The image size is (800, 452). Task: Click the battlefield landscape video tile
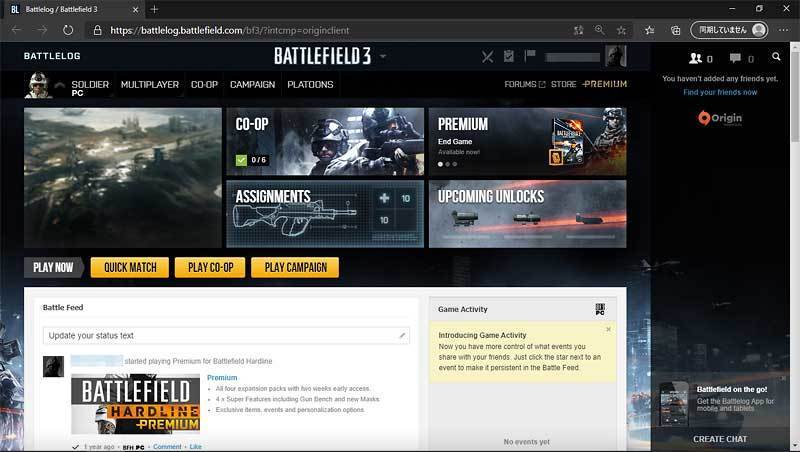tap(123, 178)
